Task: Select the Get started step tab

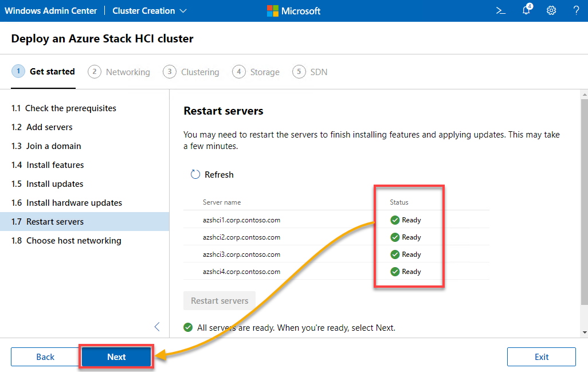Action: point(44,71)
